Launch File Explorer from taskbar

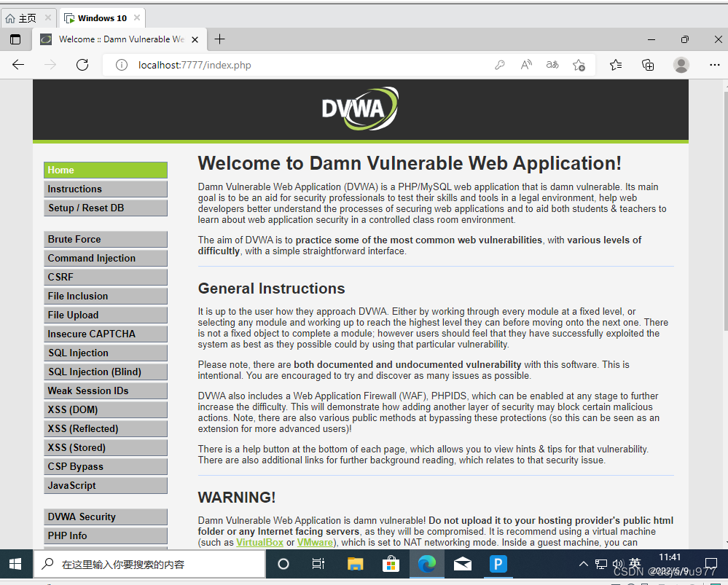355,564
